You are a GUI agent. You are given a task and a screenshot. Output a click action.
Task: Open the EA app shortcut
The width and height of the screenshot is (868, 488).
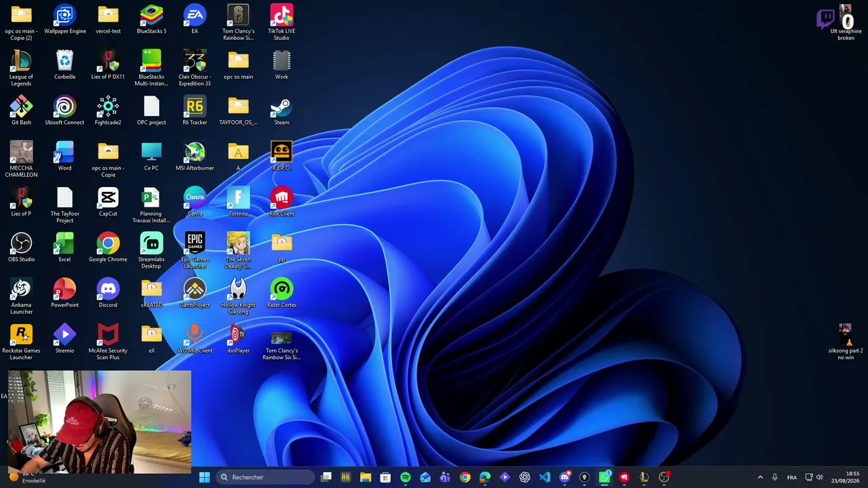tap(195, 20)
